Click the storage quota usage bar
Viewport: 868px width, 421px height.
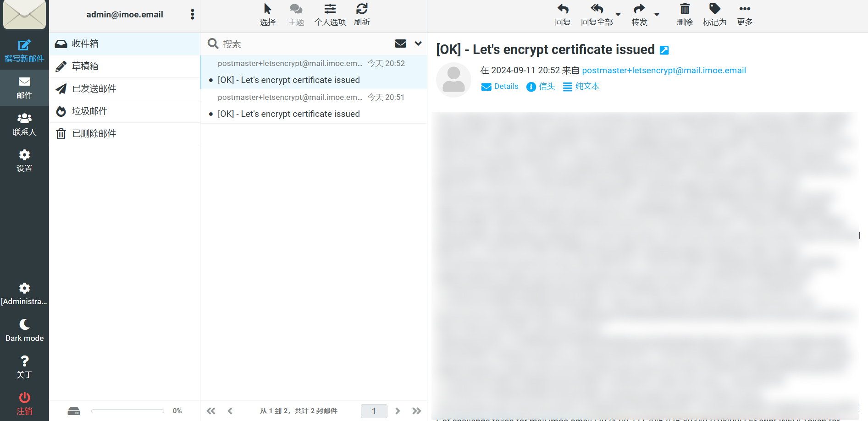[127, 411]
